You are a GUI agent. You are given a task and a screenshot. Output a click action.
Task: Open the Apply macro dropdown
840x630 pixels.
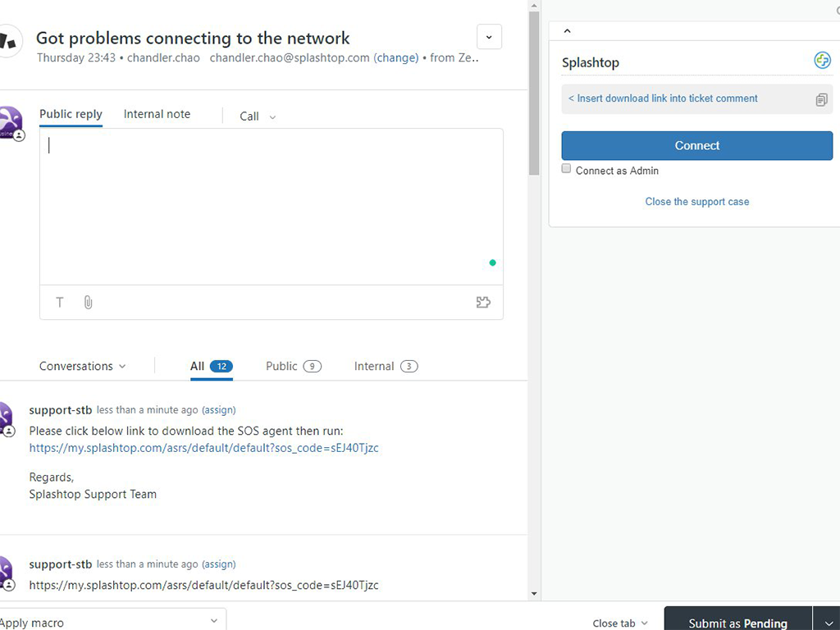click(111, 622)
